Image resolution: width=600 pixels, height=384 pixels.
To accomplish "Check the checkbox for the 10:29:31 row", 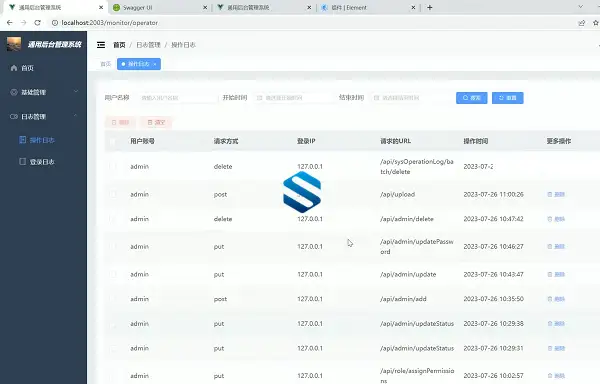I will [112, 348].
